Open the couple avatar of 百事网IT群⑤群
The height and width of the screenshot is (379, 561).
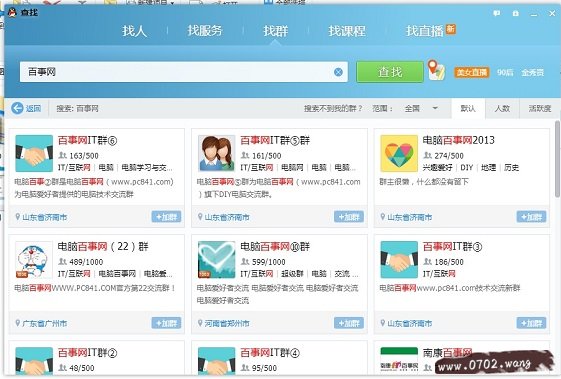[216, 153]
